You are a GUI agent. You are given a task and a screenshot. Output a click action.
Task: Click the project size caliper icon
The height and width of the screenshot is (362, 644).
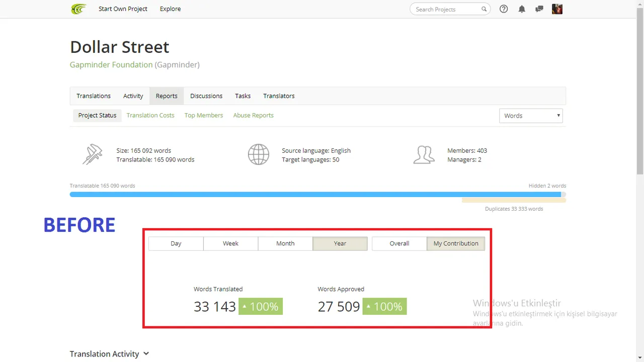point(92,154)
